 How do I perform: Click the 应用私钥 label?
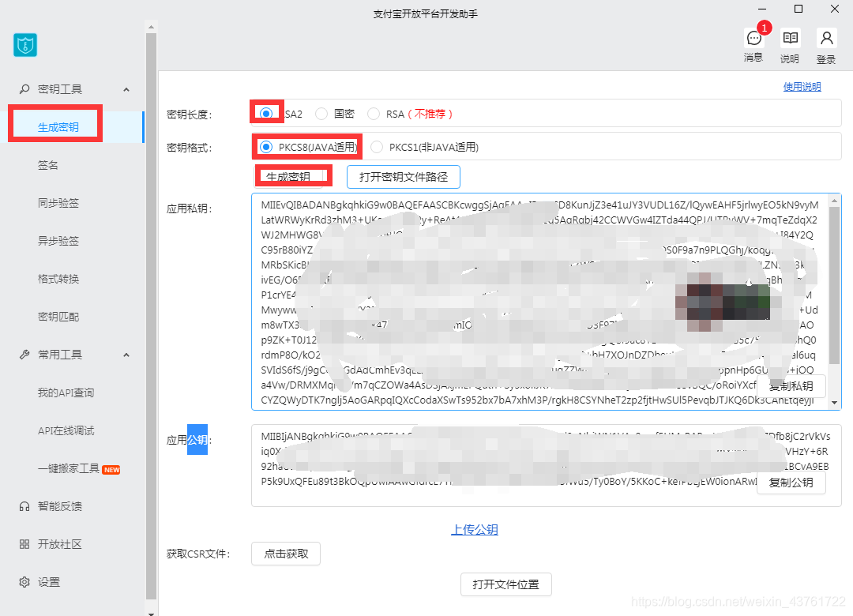click(x=189, y=208)
